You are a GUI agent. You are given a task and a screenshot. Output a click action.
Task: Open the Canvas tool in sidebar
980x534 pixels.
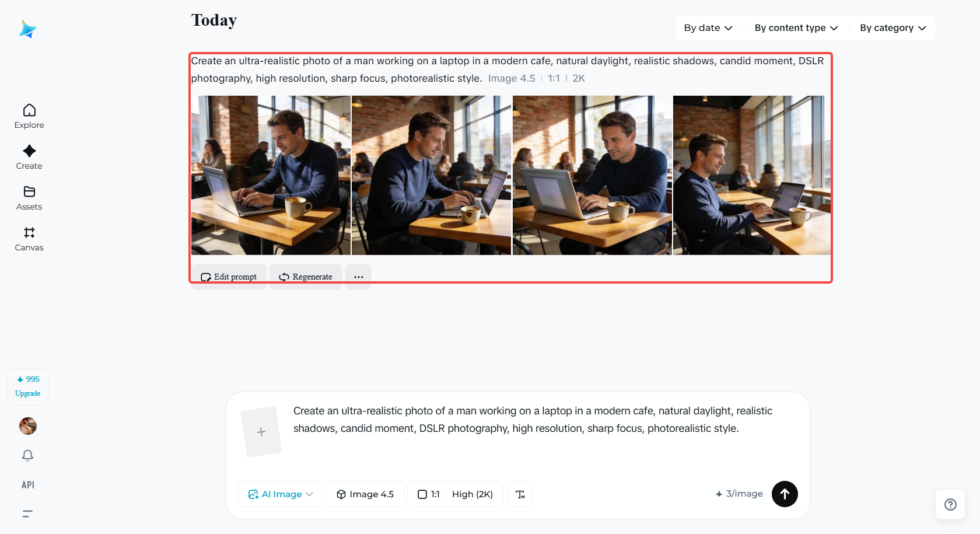click(x=29, y=239)
